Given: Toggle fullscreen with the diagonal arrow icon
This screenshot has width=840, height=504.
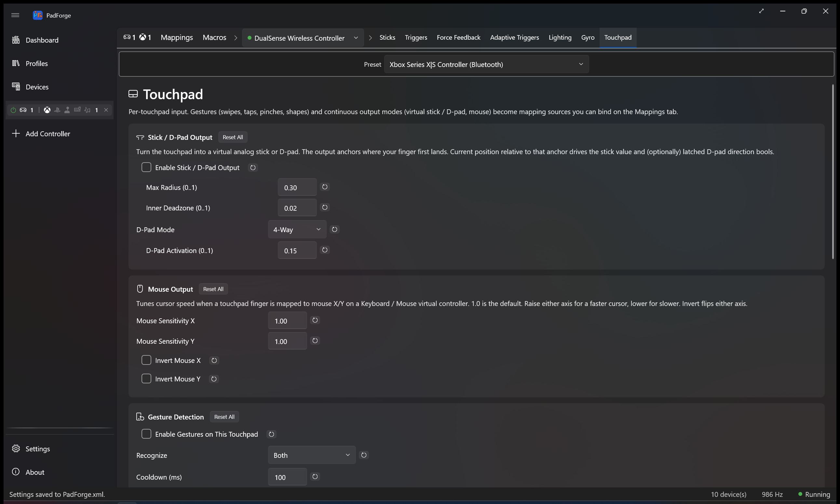Looking at the screenshot, I should click(x=762, y=11).
